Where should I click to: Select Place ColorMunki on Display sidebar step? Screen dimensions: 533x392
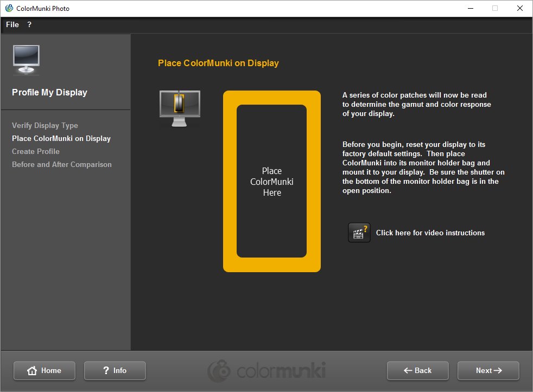point(61,138)
